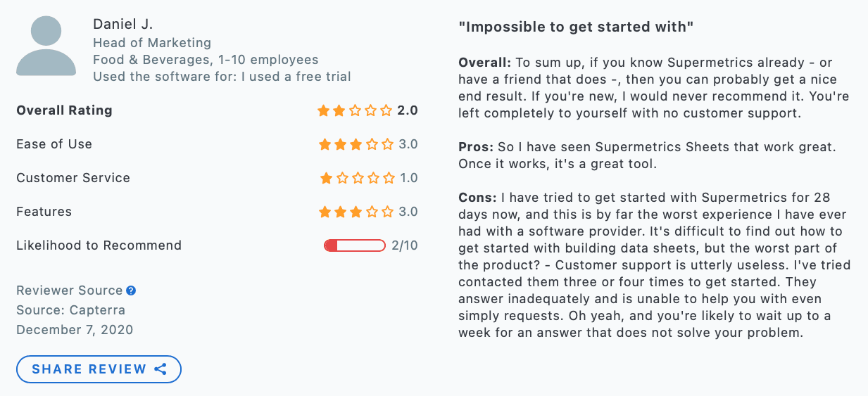Click the Reviewer Source label

70,290
